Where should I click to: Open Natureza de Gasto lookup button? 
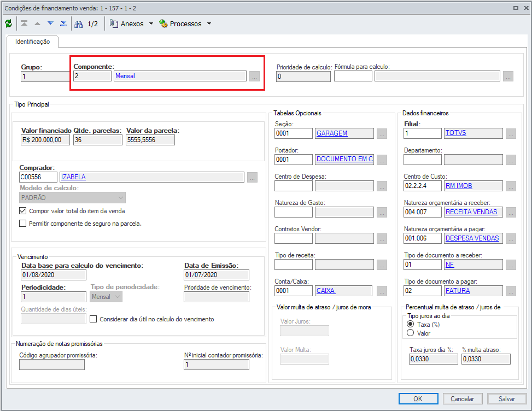click(x=382, y=212)
